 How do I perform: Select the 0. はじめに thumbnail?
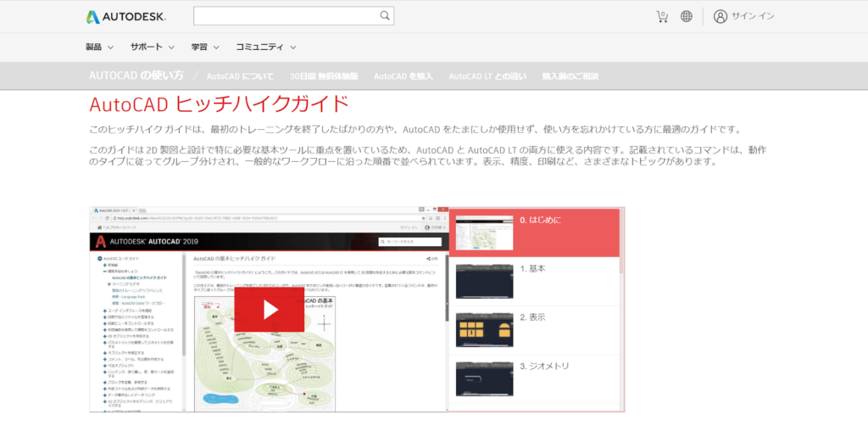[484, 232]
